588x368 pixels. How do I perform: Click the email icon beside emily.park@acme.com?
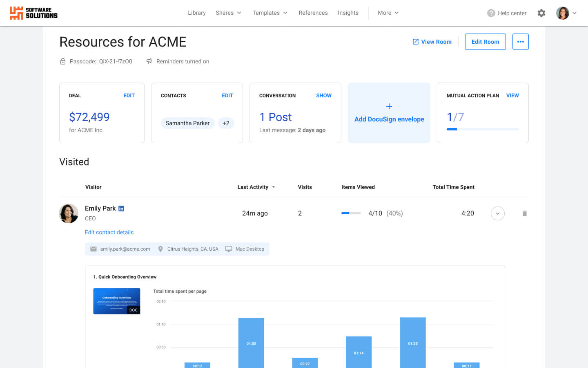93,249
